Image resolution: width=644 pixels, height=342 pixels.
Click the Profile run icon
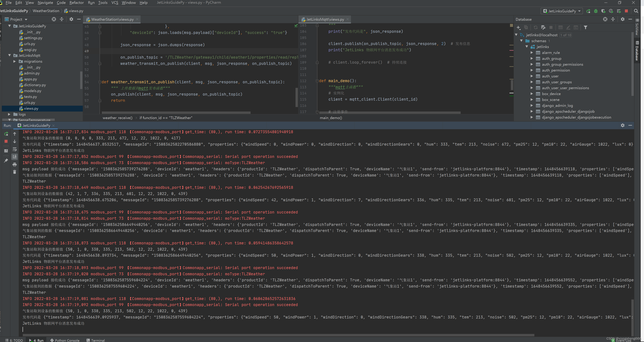(x=611, y=11)
